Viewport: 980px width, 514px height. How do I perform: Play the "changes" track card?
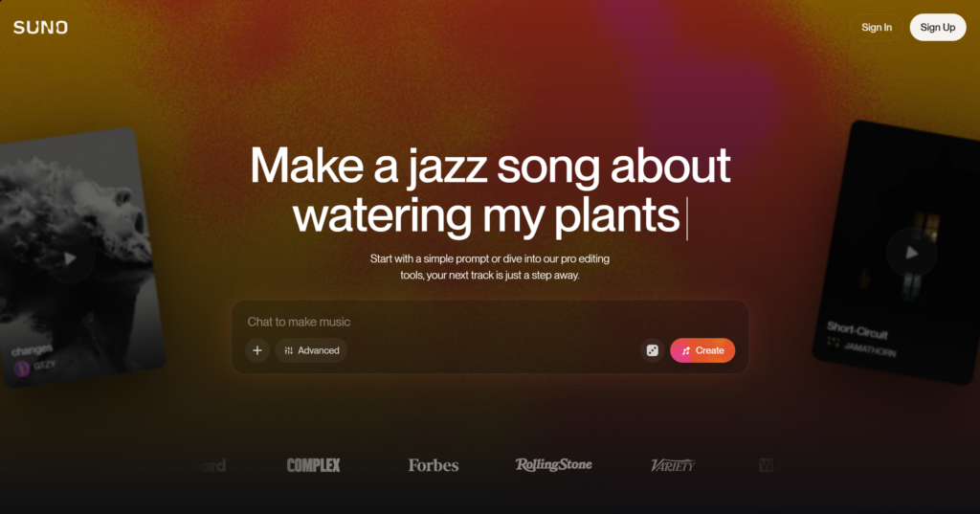[x=70, y=257]
